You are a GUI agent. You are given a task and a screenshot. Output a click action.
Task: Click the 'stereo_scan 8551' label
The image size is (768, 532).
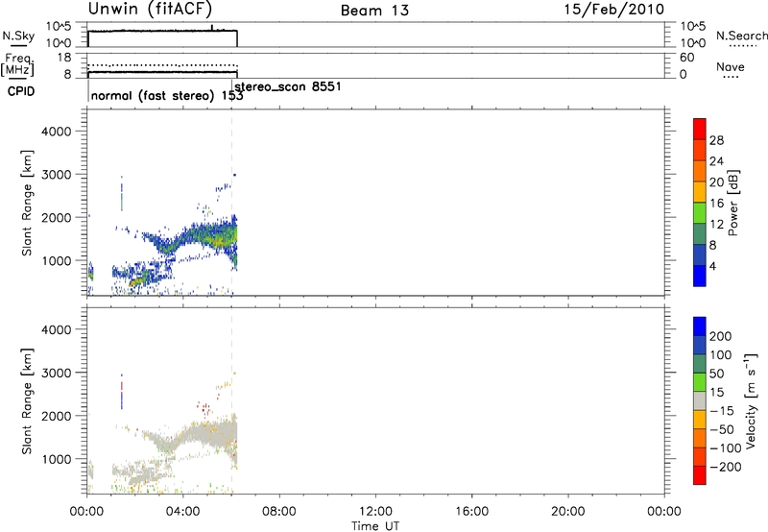point(288,86)
